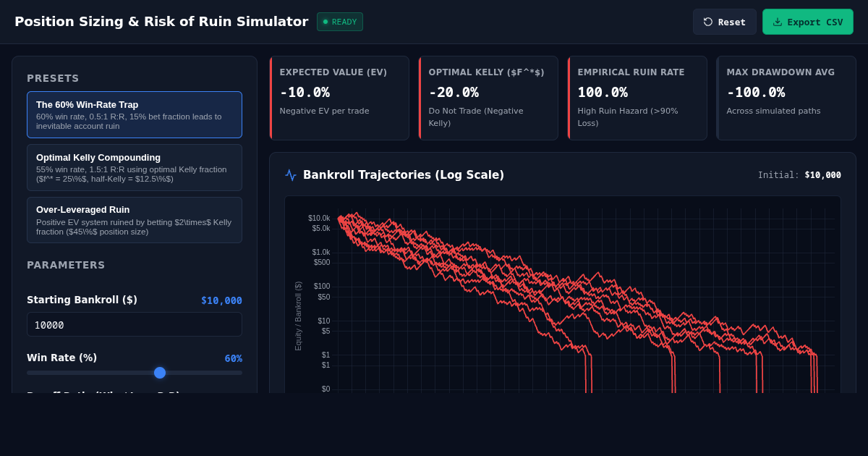
Task: Export results as CSV
Action: [x=808, y=22]
